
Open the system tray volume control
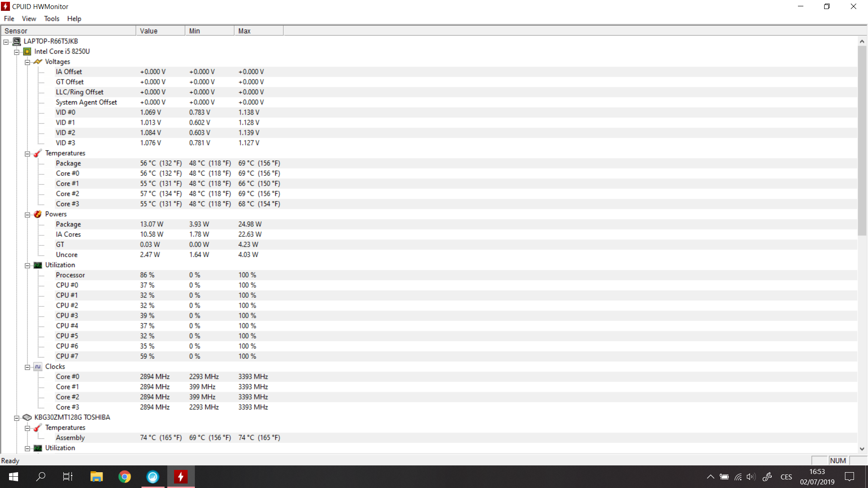(751, 477)
